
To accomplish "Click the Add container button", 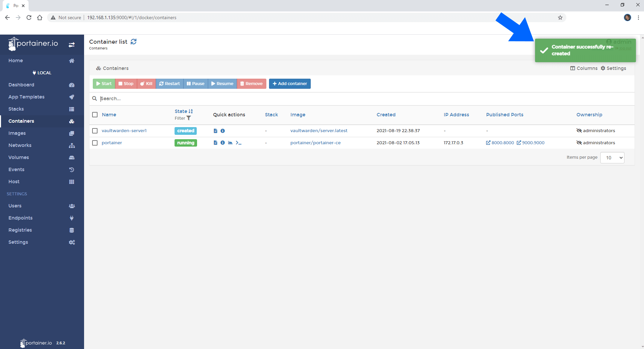I will coord(290,84).
